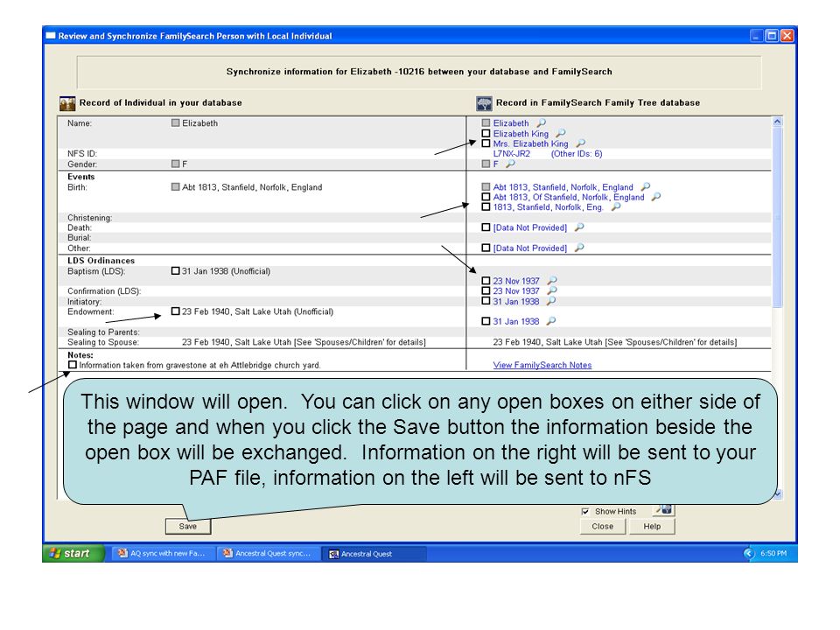Click 'Abt 1813, Of Stanfield, Norfolk, England' text

(x=569, y=197)
